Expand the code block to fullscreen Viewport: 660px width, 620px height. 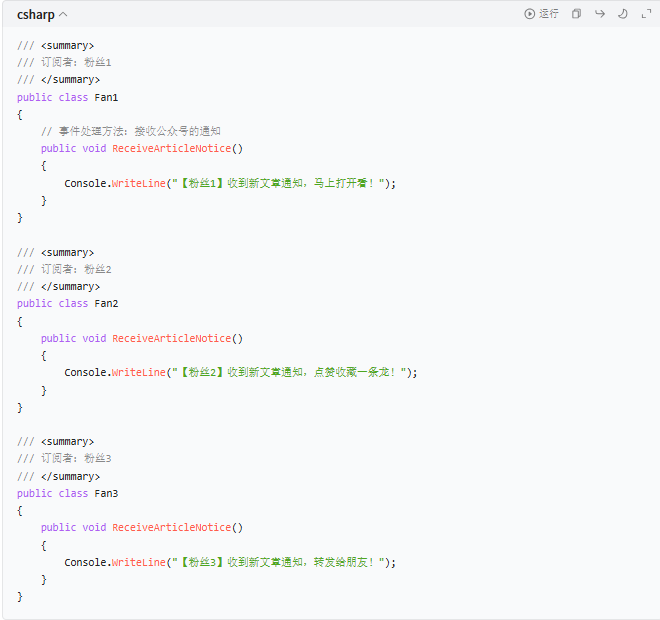point(645,14)
